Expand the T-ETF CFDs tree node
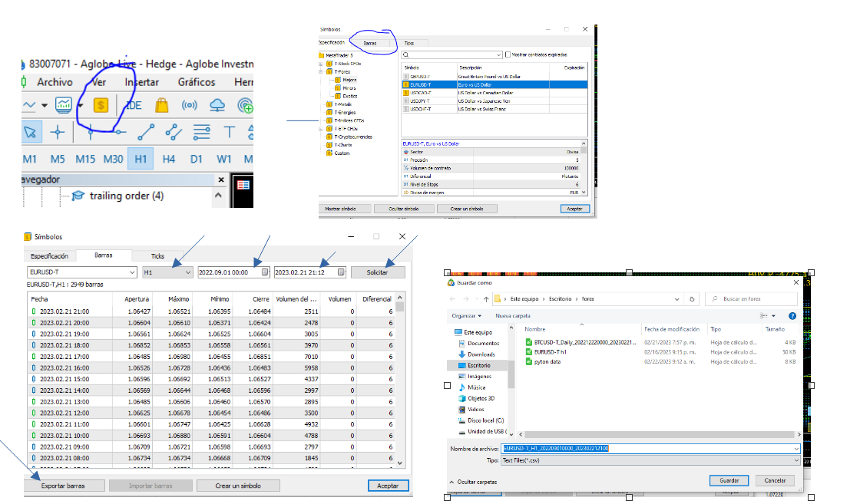Screen dimensions: 860x504 321,129
